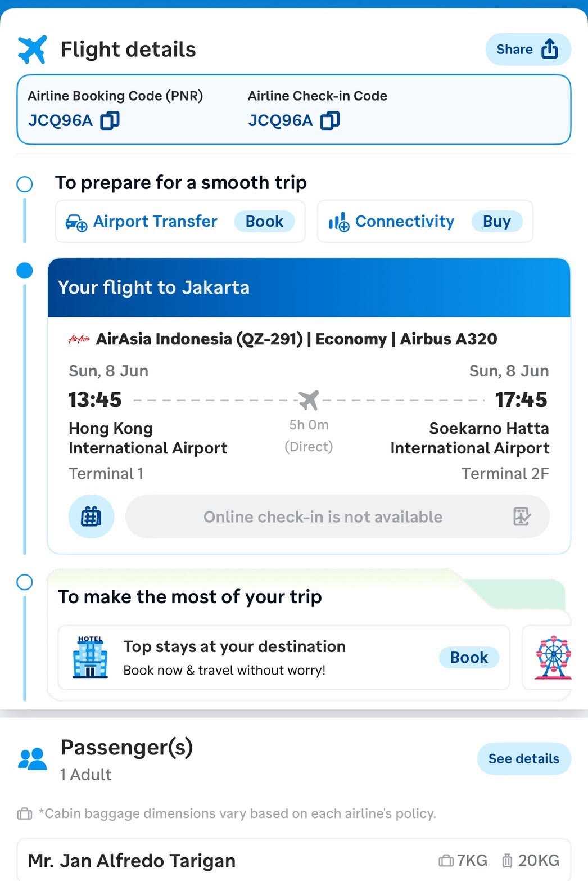This screenshot has height=881, width=588.
Task: Book an Airport Transfer
Action: click(x=264, y=222)
